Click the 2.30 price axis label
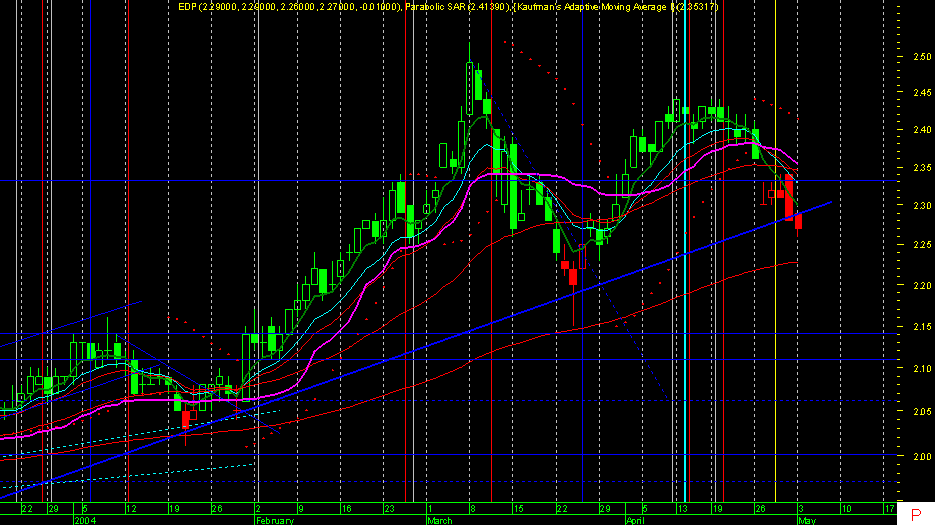The image size is (935, 525). 922,205
